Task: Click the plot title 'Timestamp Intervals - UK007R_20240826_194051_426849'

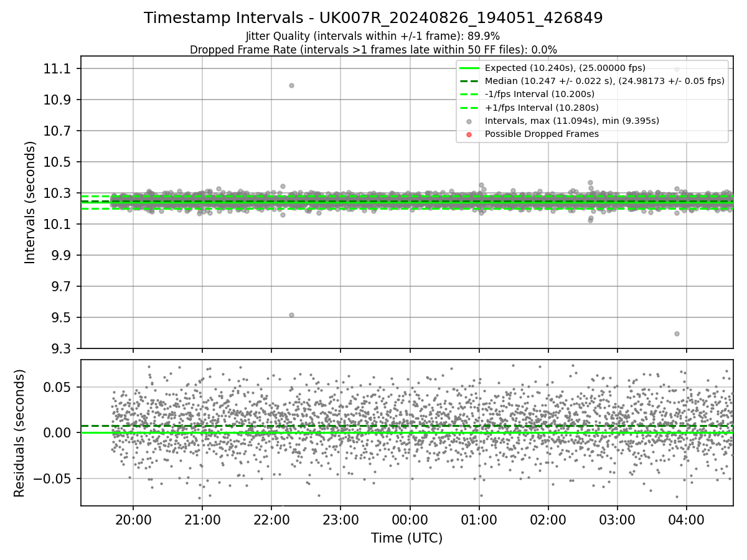Action: coord(373,18)
